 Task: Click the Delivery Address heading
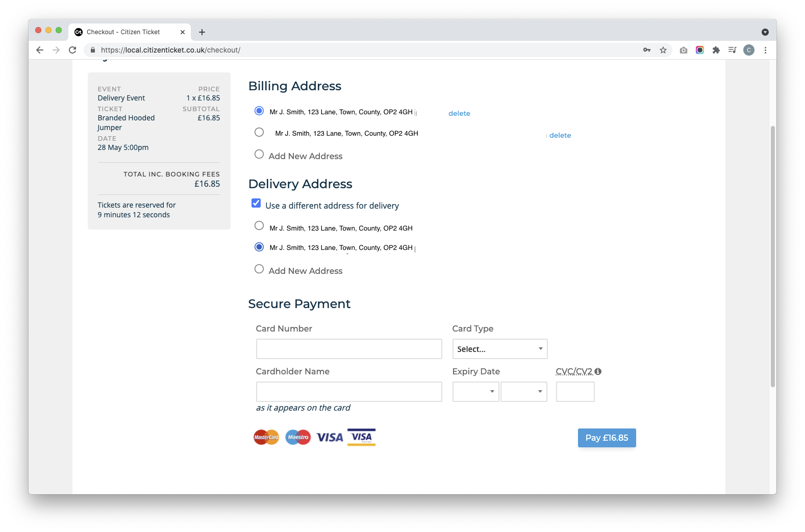pyautogui.click(x=300, y=184)
